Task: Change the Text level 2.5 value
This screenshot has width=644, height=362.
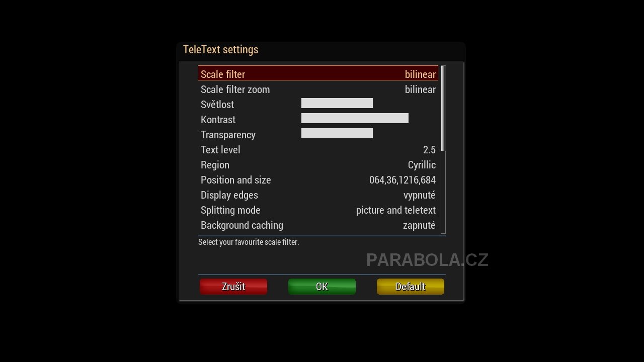Action: [429, 149]
